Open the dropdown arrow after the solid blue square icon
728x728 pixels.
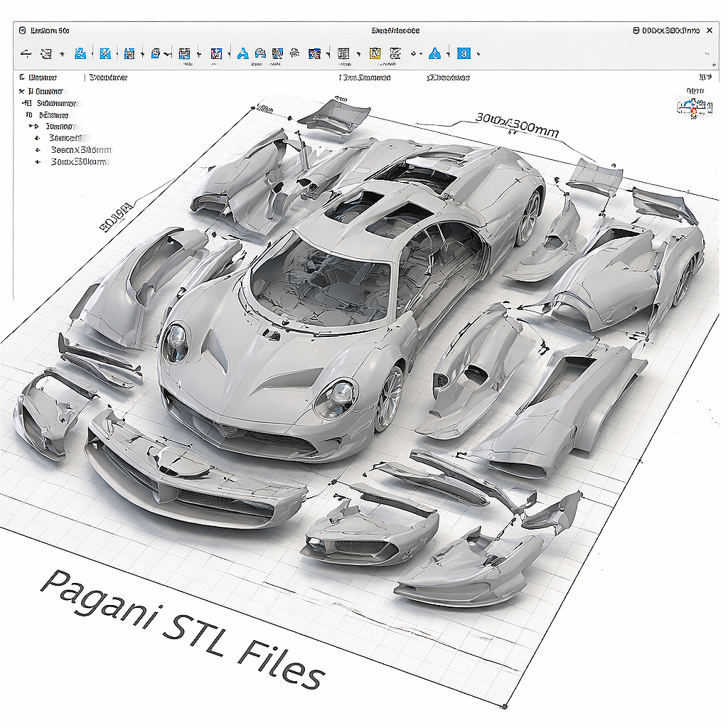coord(478,54)
